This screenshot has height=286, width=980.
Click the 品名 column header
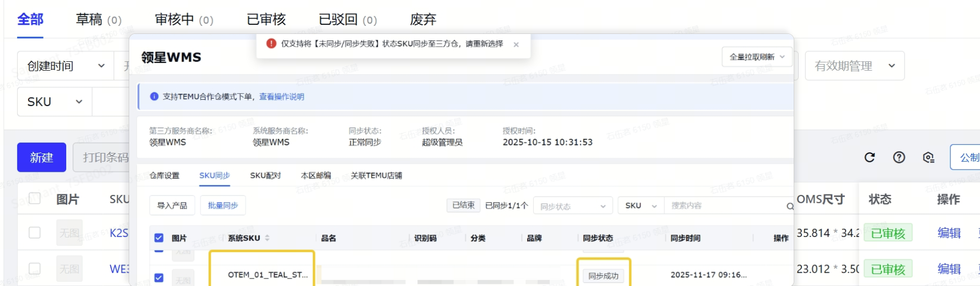(328, 238)
